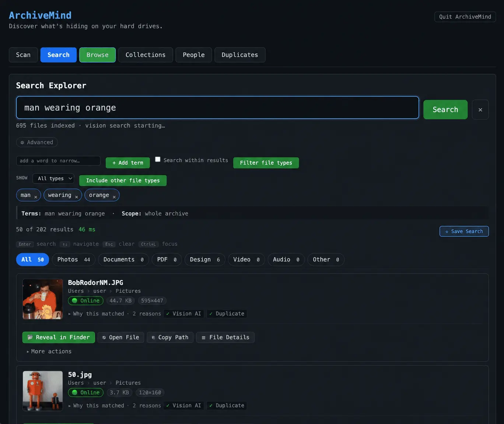Remove the 'man' term chip
Viewport: 504px width, 424px height.
pyautogui.click(x=36, y=197)
